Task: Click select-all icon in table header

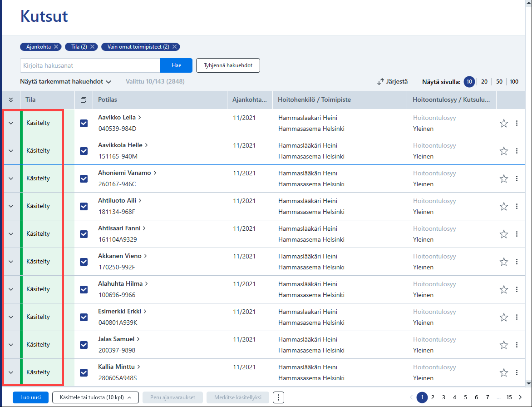Action: click(84, 100)
